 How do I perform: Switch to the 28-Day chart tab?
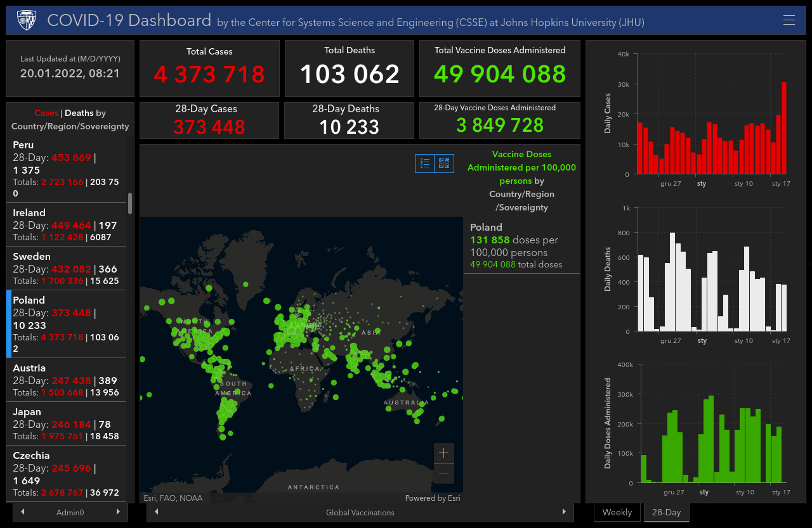tap(666, 512)
